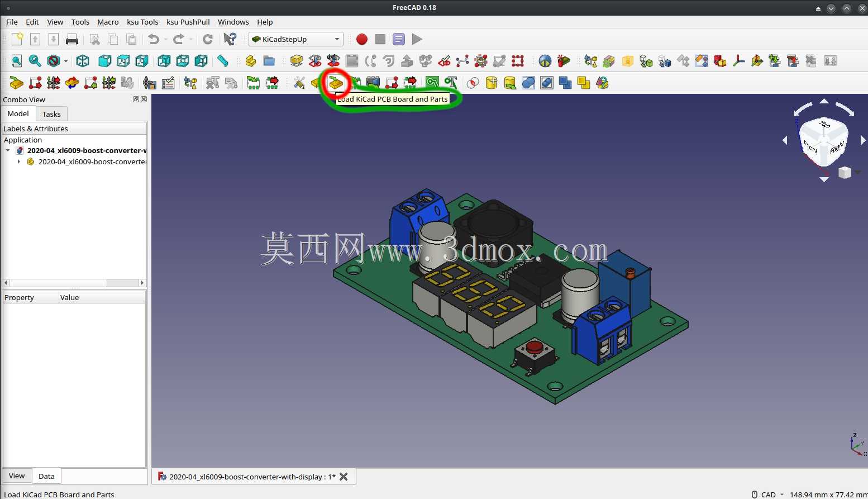Click the red-green-blue axis icon

click(738, 61)
